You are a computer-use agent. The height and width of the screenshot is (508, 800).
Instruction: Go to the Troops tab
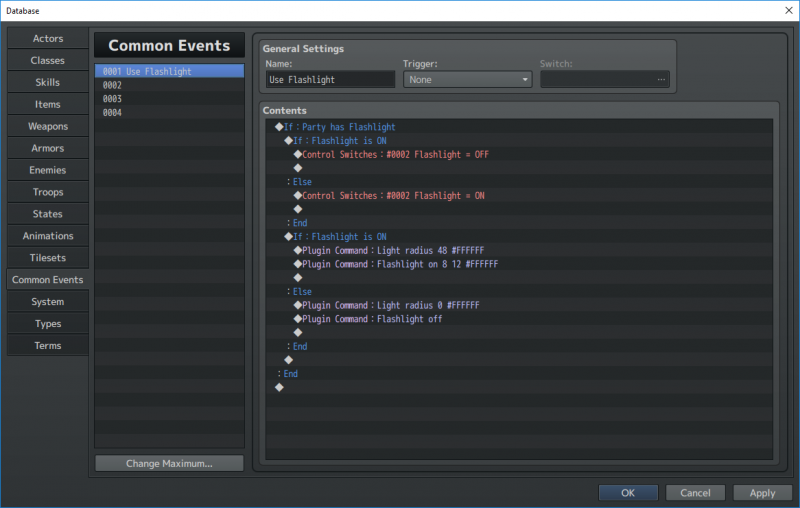[48, 192]
